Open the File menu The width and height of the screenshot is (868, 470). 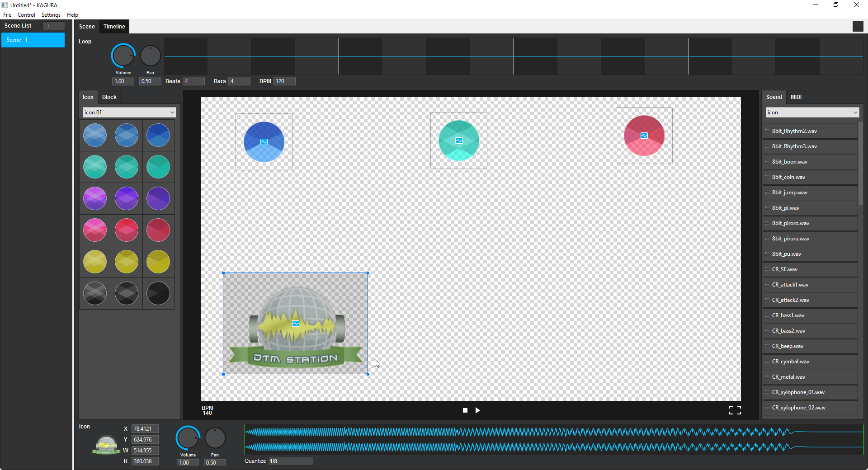[7, 15]
